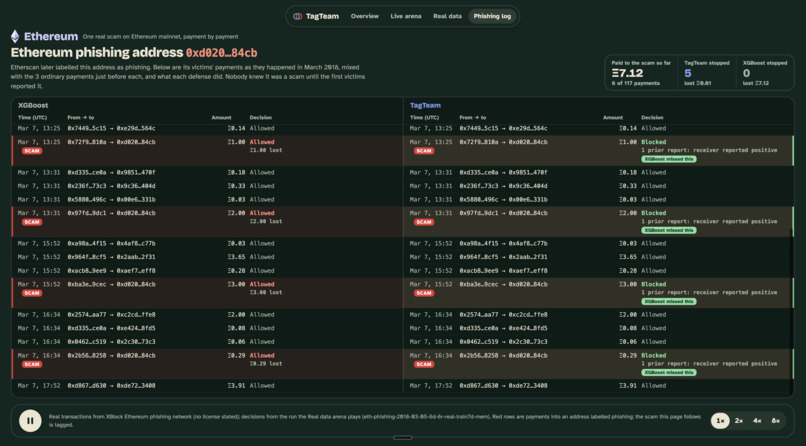The height and width of the screenshot is (446, 806).
Task: Click XGBoost 'Ξ3.00 lost' text
Action: click(266, 292)
